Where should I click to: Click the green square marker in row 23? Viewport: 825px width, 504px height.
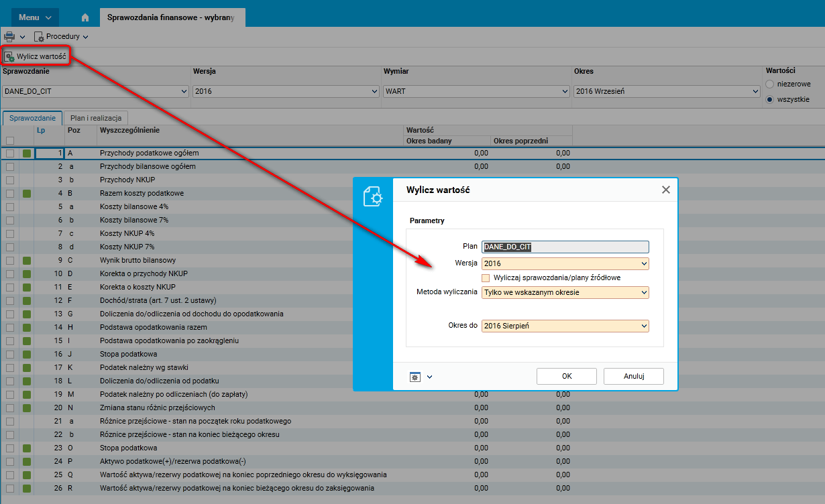(27, 448)
